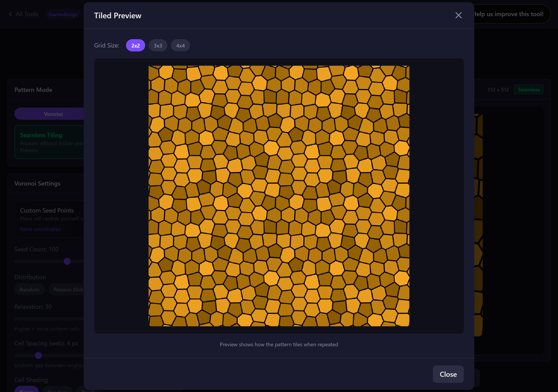Click the back arrow beside All Tools
558x392 pixels.
(x=10, y=14)
